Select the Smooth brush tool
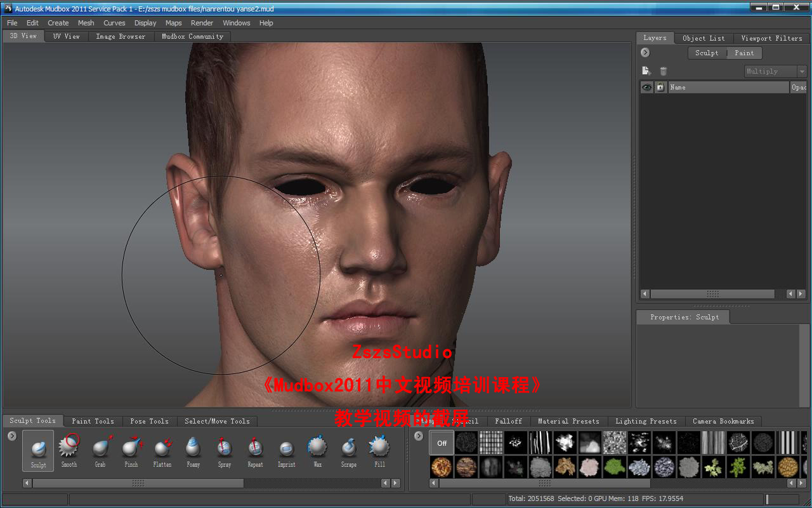Image resolution: width=812 pixels, height=508 pixels. click(x=69, y=451)
